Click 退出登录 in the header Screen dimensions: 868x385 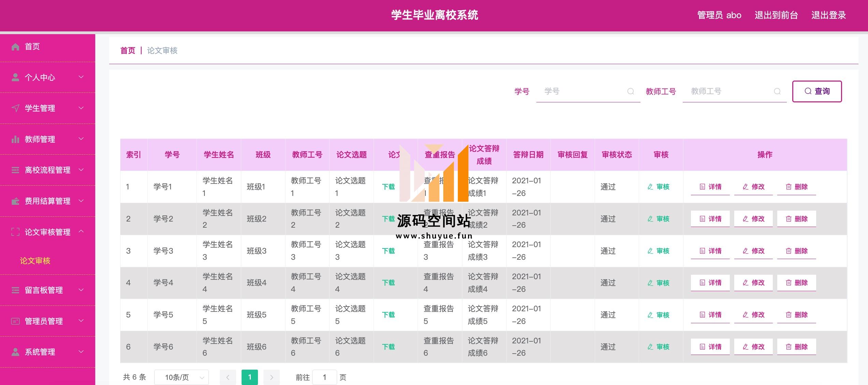tap(828, 15)
